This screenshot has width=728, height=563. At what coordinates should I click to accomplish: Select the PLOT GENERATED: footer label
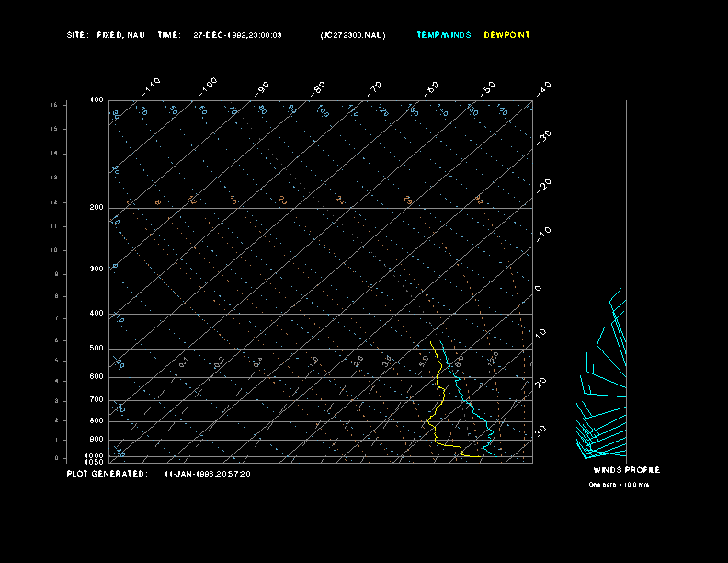pos(108,474)
